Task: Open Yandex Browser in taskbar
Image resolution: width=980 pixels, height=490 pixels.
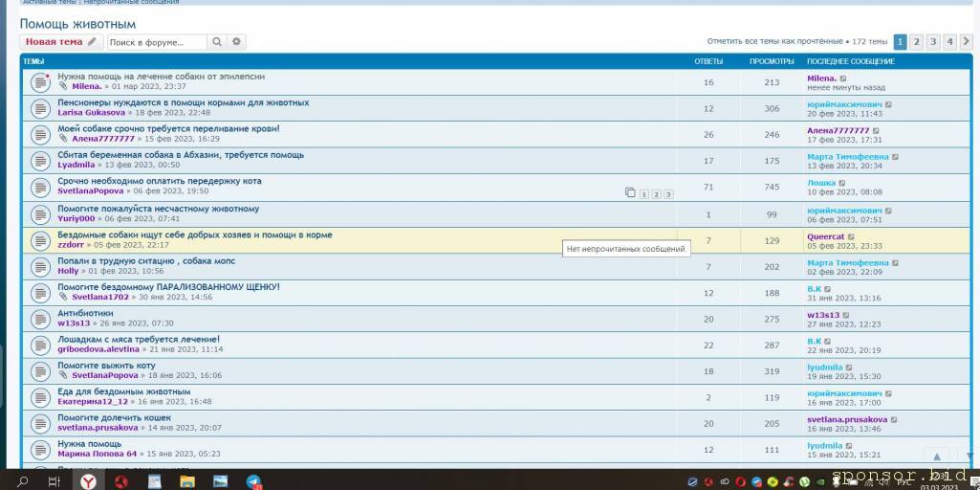Action: pos(87,480)
